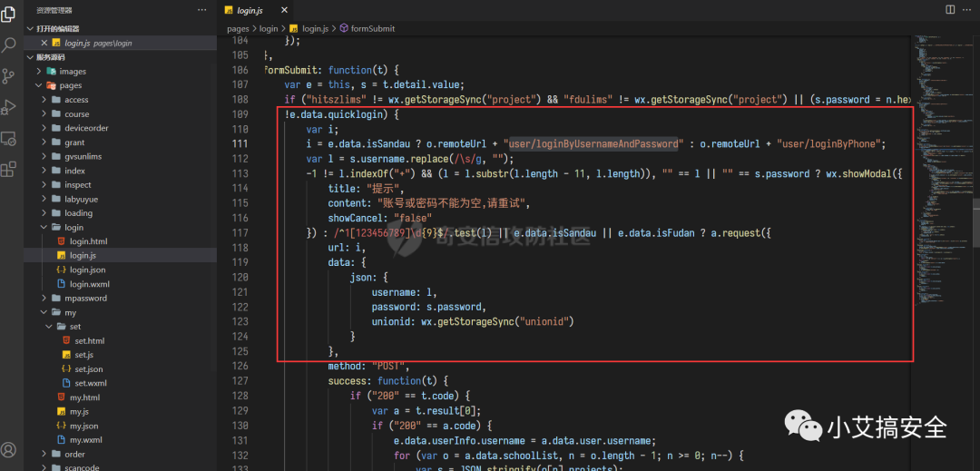Click the "user/loginByPhone" string in code
This screenshot has height=471, width=980.
(830, 143)
